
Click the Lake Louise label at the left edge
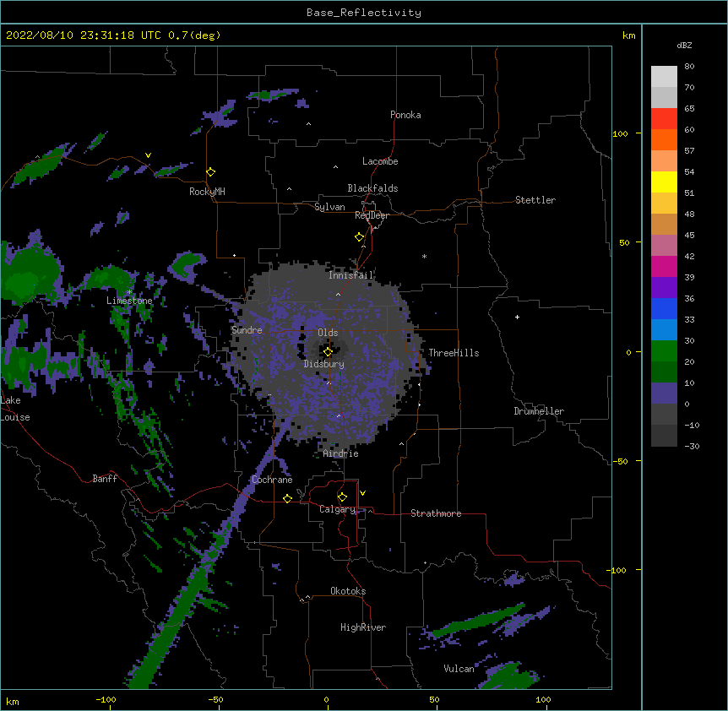pos(15,409)
